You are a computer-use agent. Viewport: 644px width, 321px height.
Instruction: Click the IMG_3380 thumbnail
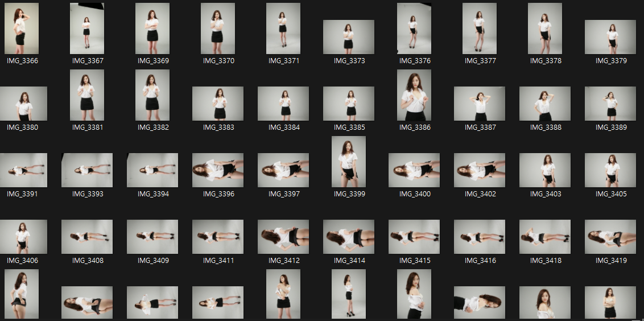pyautogui.click(x=23, y=104)
